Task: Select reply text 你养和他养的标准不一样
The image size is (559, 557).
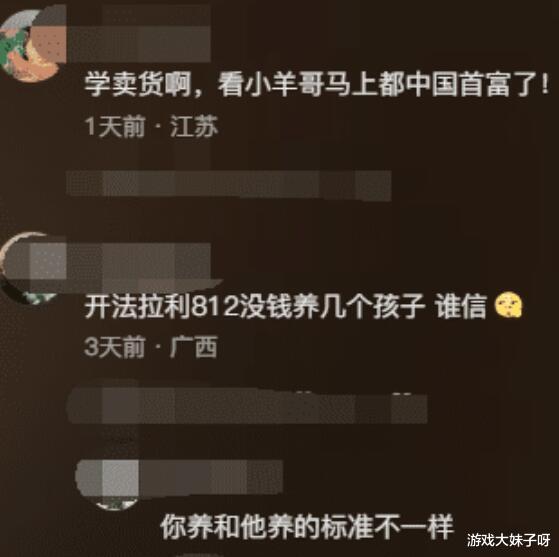Action: pyautogui.click(x=307, y=527)
